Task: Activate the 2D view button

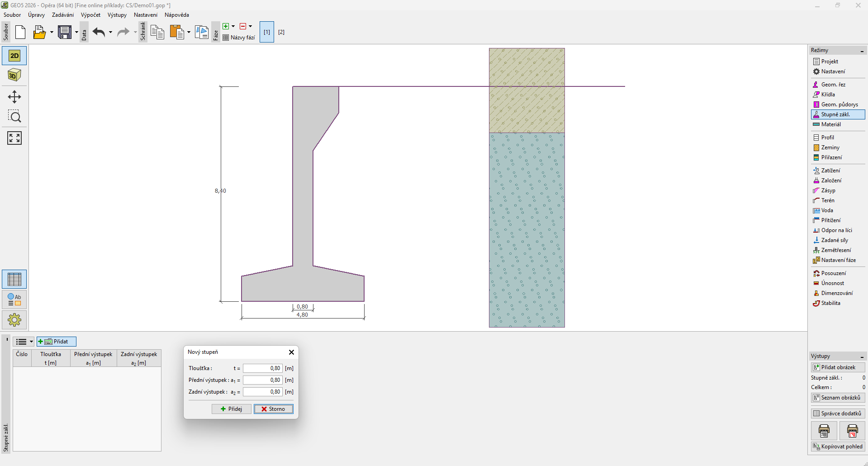Action: [14, 56]
